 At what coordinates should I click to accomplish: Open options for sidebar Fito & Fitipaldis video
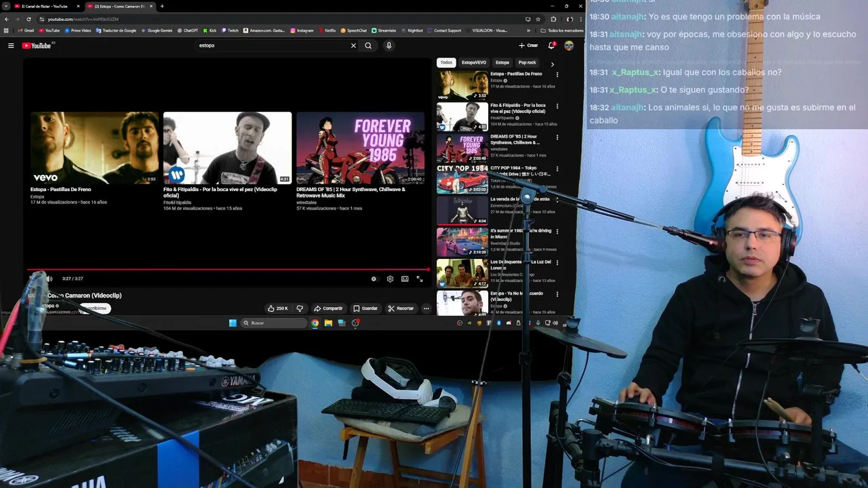[x=557, y=106]
